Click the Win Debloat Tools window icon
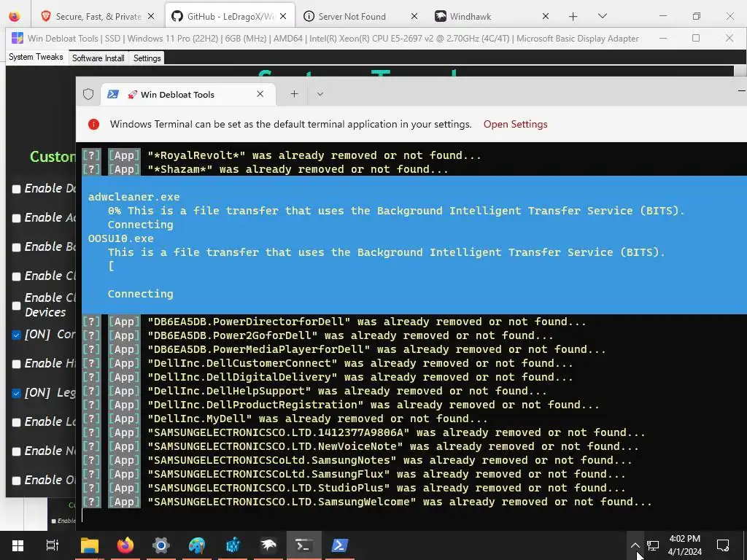This screenshot has width=747, height=560. coord(18,38)
